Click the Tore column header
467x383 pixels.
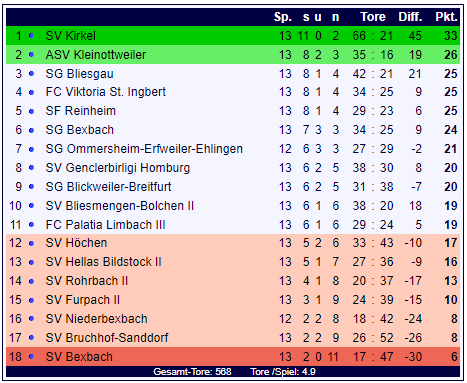[x=373, y=17]
